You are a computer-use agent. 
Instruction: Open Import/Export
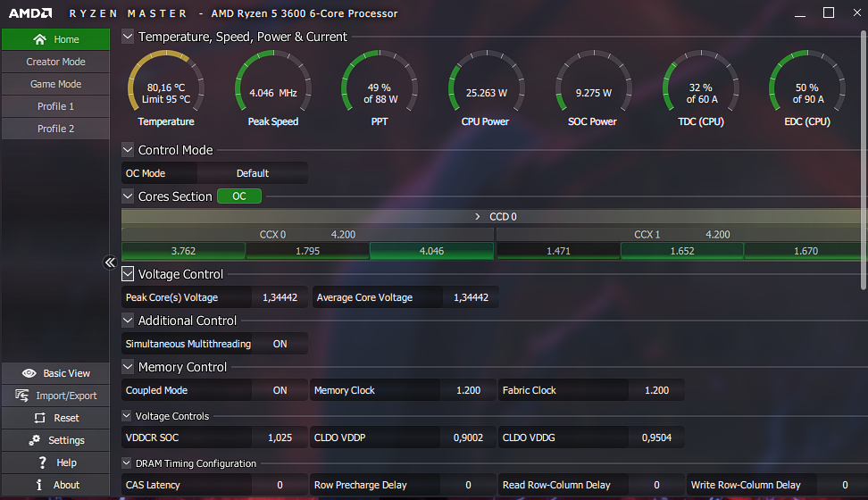[55, 396]
